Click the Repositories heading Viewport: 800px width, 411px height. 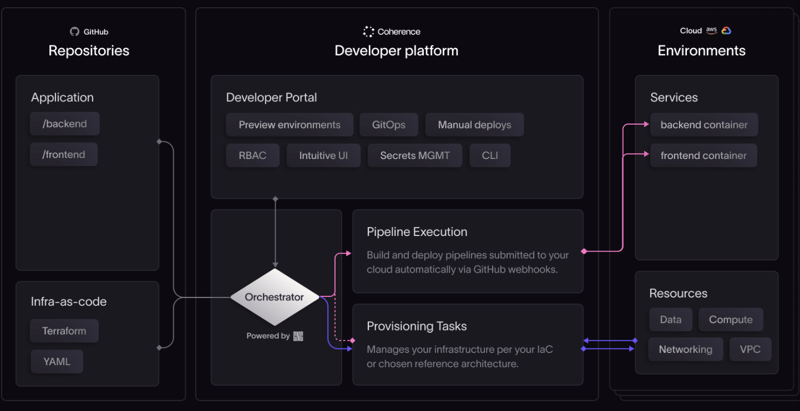[x=89, y=51]
